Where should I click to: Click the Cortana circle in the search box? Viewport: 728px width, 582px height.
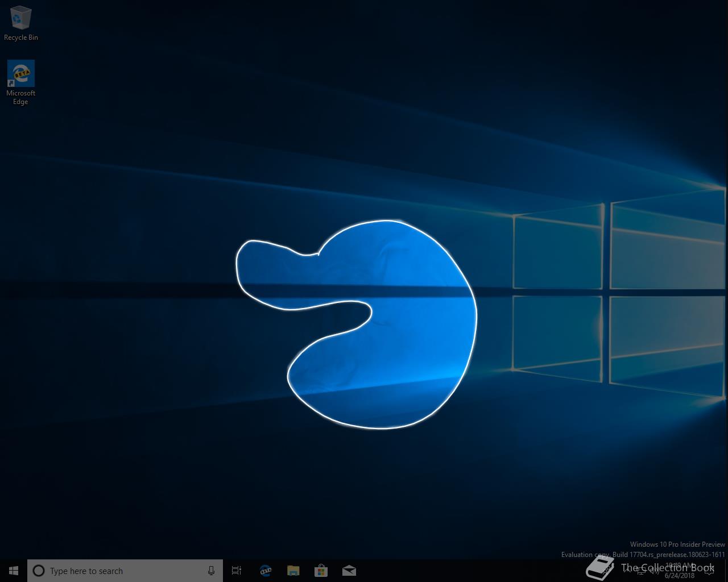pyautogui.click(x=39, y=571)
